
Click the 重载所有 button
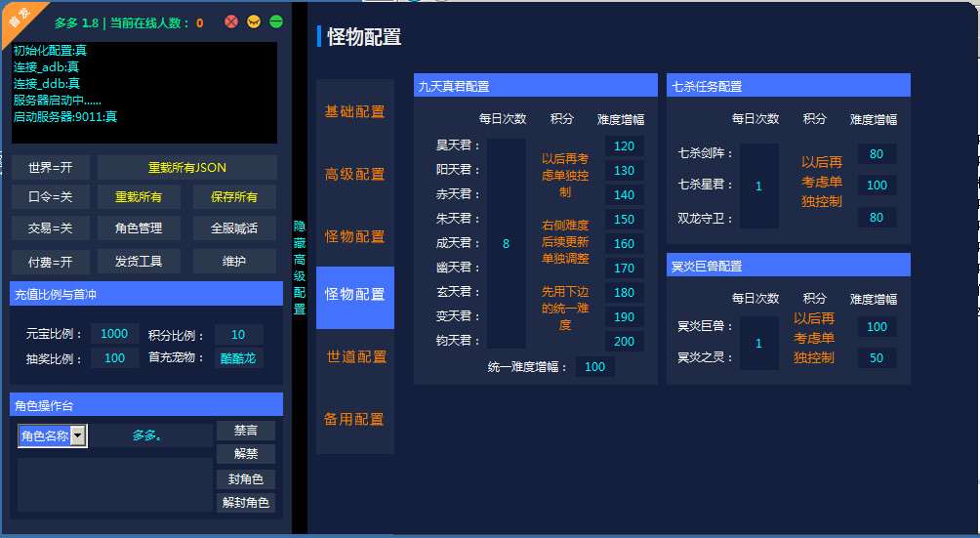(x=139, y=197)
